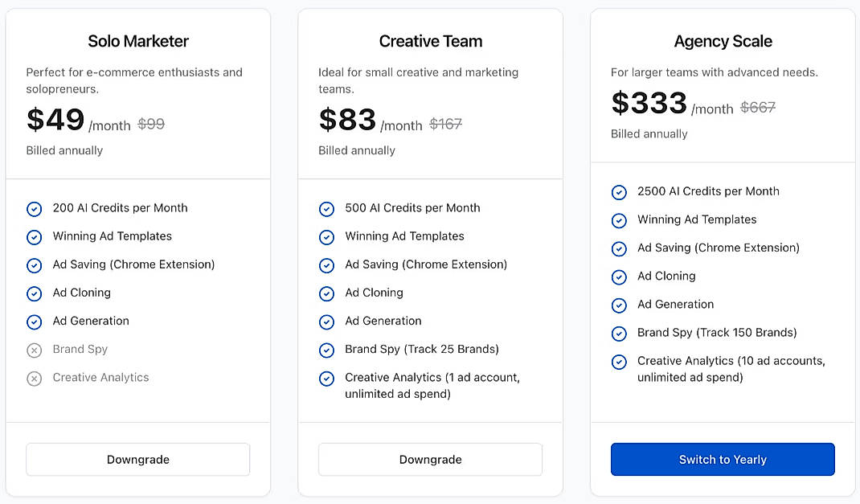Image resolution: width=860 pixels, height=504 pixels.
Task: Click the X icon beside Creative Analytics
Action: point(34,379)
